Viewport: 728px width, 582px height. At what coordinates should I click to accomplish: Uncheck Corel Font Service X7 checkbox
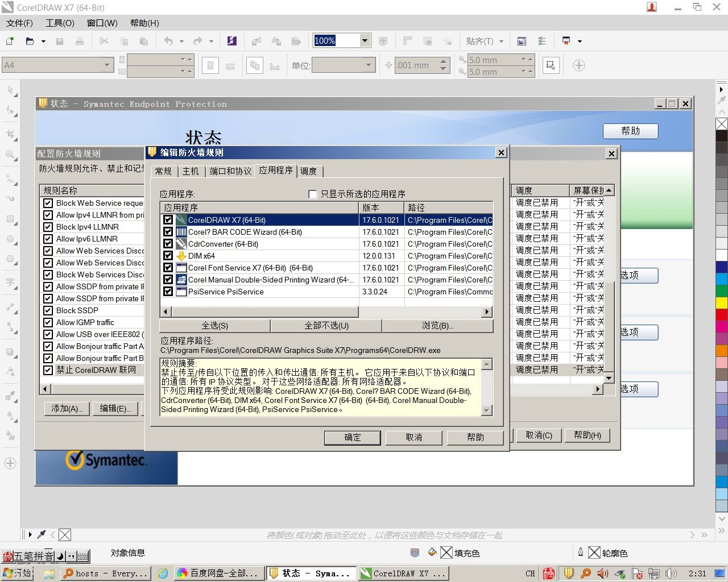tap(168, 268)
